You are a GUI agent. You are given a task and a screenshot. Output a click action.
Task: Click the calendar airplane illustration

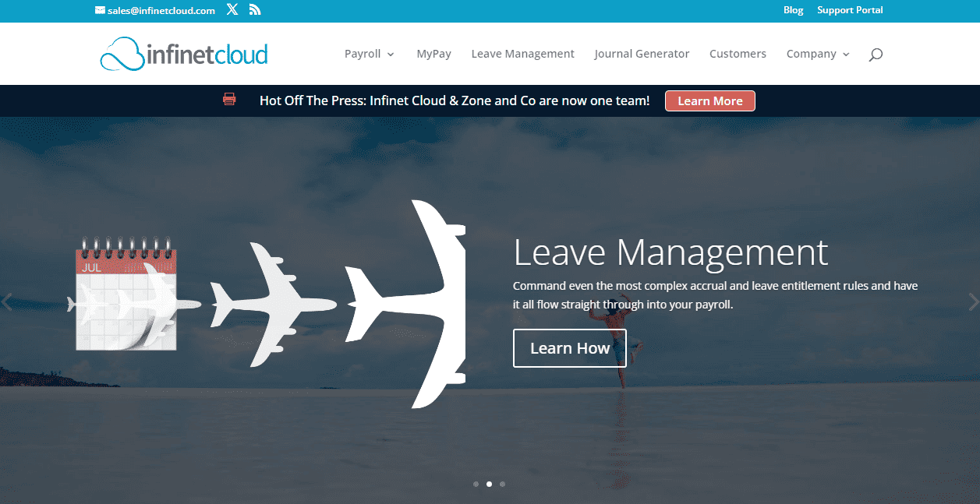click(x=271, y=304)
